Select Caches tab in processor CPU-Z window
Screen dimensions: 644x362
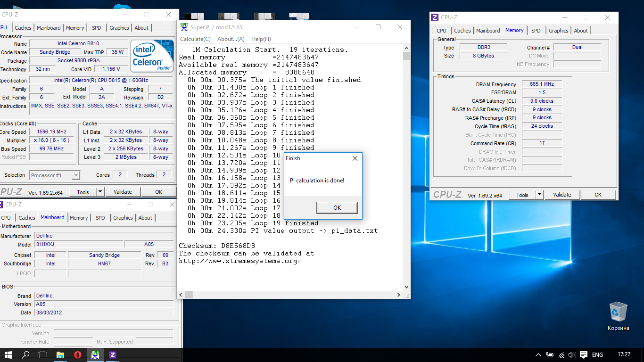point(23,28)
